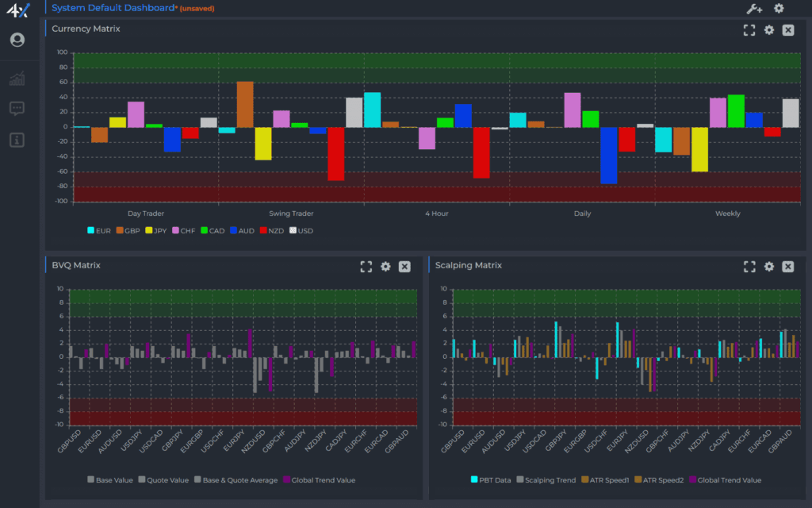Open Scalping Matrix settings gear
This screenshot has height=508, width=812.
click(768, 267)
